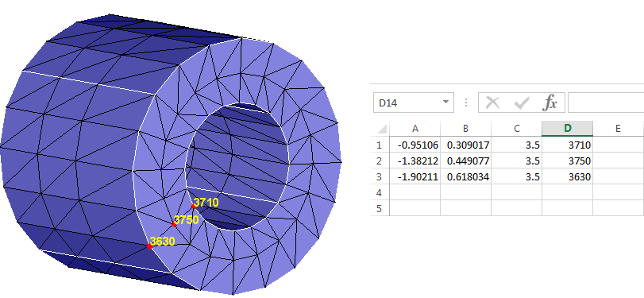Select cell B3 containing 0.618034
The image size is (644, 298).
(466, 176)
